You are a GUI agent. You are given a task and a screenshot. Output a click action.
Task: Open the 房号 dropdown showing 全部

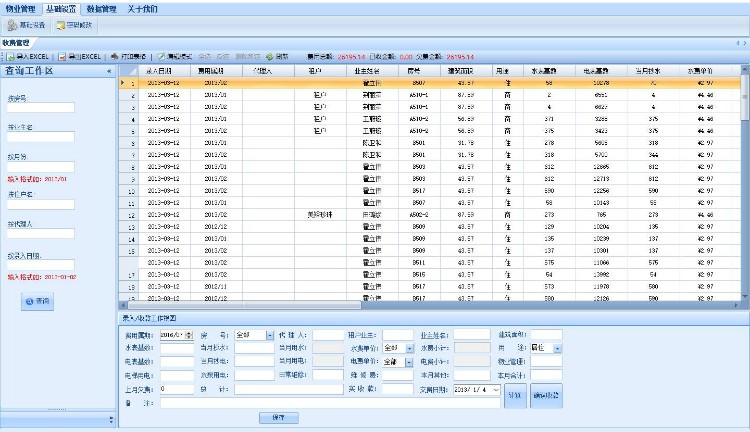[270, 335]
